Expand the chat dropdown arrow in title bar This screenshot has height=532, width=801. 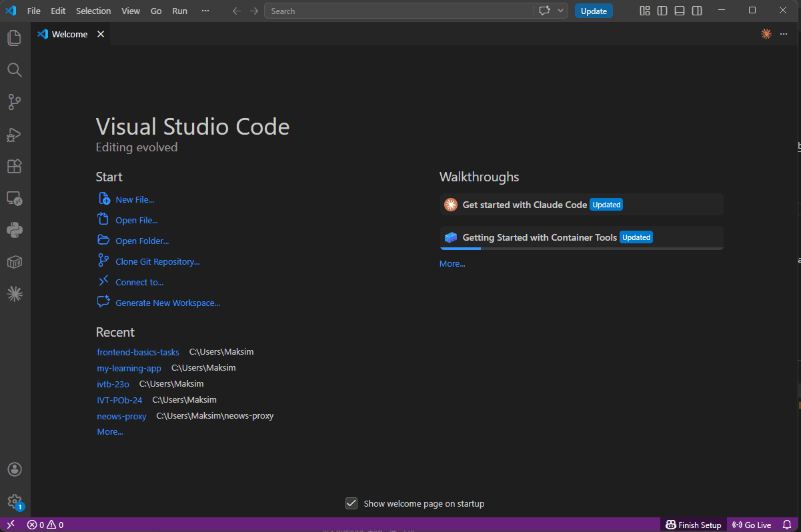(x=560, y=11)
